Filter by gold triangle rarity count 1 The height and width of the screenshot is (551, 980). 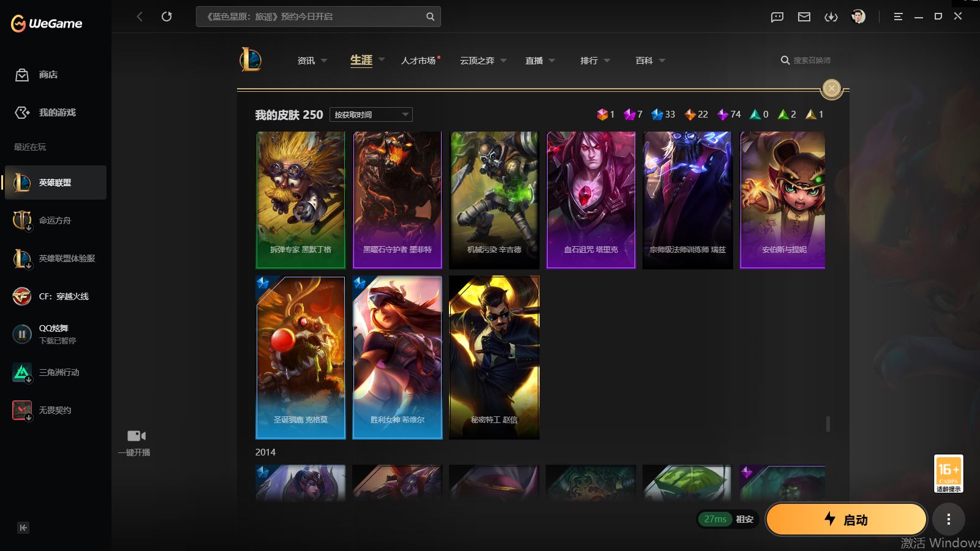pos(815,114)
